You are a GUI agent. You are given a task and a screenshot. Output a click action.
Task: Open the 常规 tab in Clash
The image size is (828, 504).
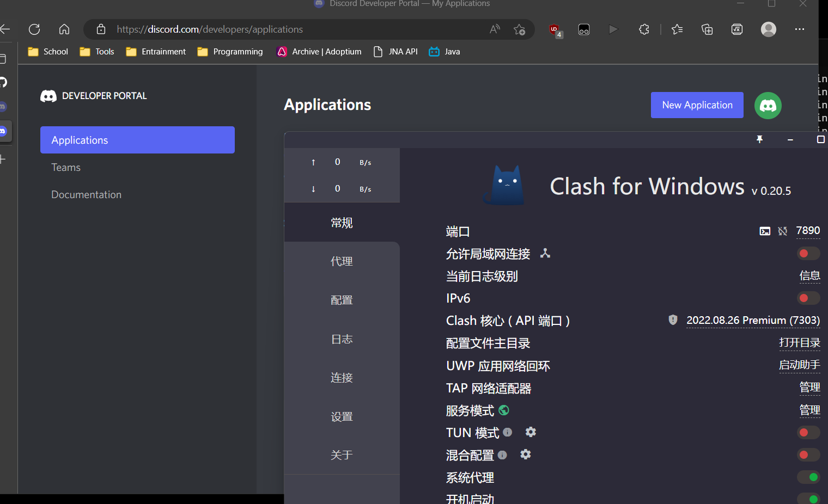click(342, 223)
